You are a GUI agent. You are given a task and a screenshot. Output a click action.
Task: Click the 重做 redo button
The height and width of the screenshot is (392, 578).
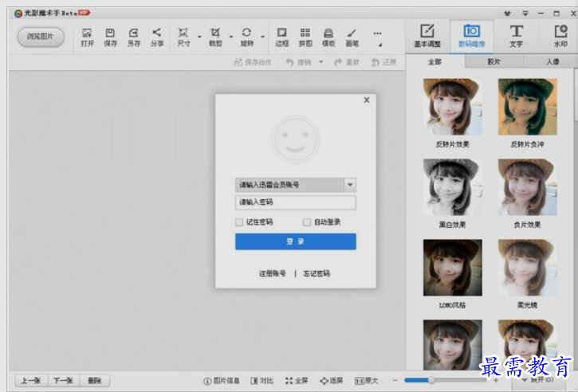tap(347, 62)
